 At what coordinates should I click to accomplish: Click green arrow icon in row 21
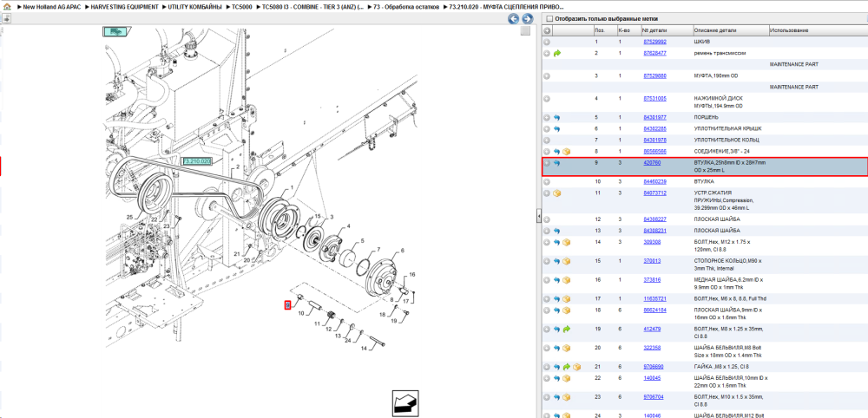pos(566,367)
